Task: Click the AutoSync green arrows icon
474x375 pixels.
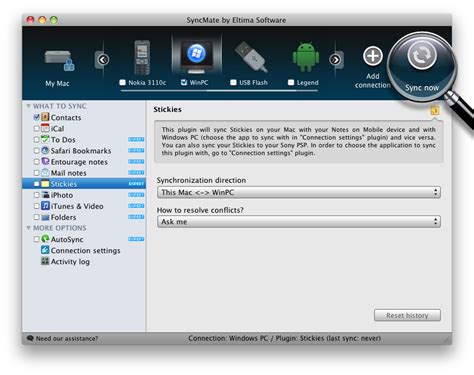Action: (45, 239)
